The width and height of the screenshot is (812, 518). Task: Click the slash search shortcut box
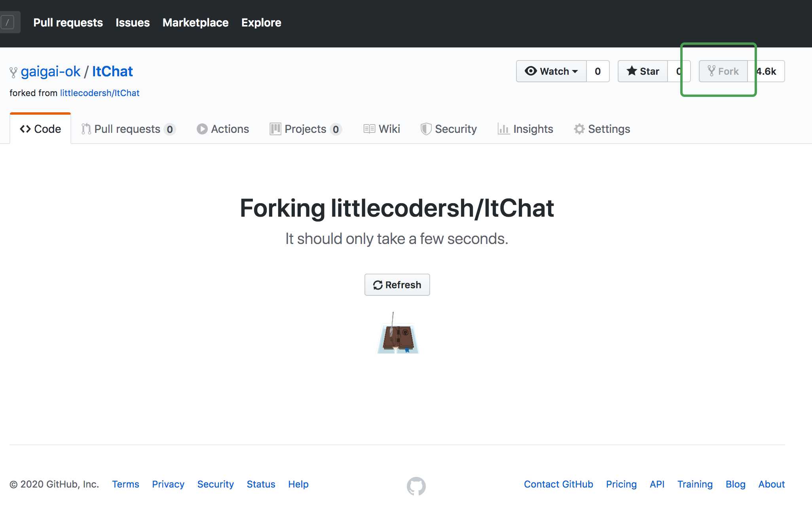pyautogui.click(x=7, y=22)
